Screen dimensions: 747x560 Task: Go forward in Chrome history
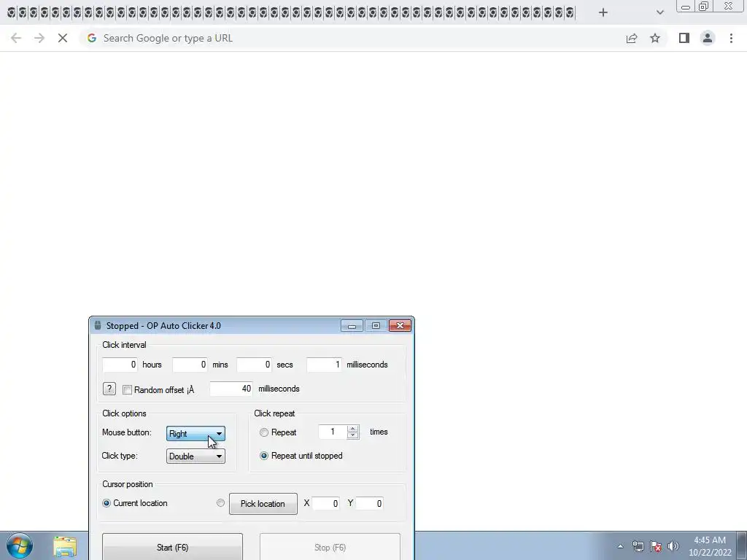click(x=39, y=38)
